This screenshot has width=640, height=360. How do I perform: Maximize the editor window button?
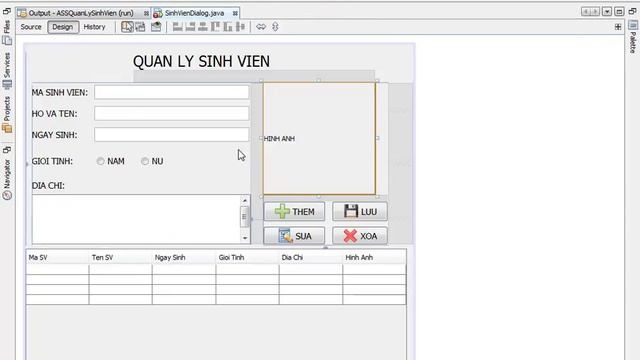tap(619, 11)
